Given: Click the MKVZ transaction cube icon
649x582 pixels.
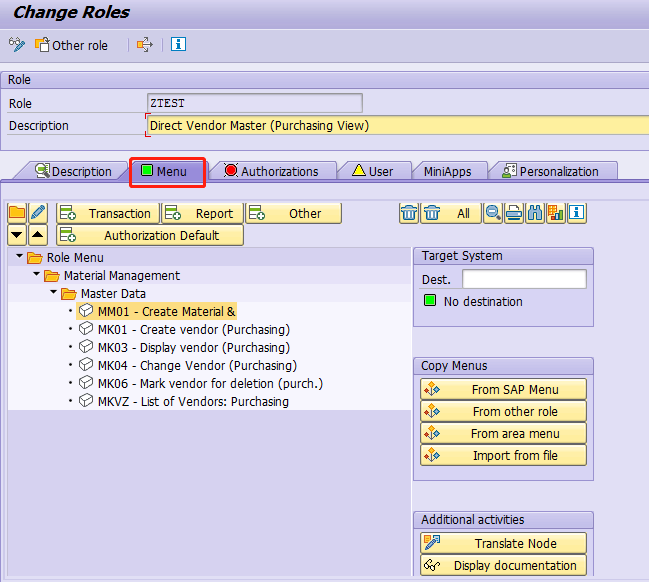Looking at the screenshot, I should (x=86, y=401).
